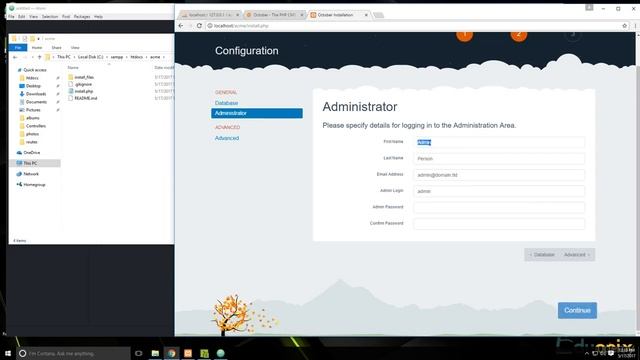Go to the Database settings section
Viewport: 640px width, 360px height.
click(227, 103)
